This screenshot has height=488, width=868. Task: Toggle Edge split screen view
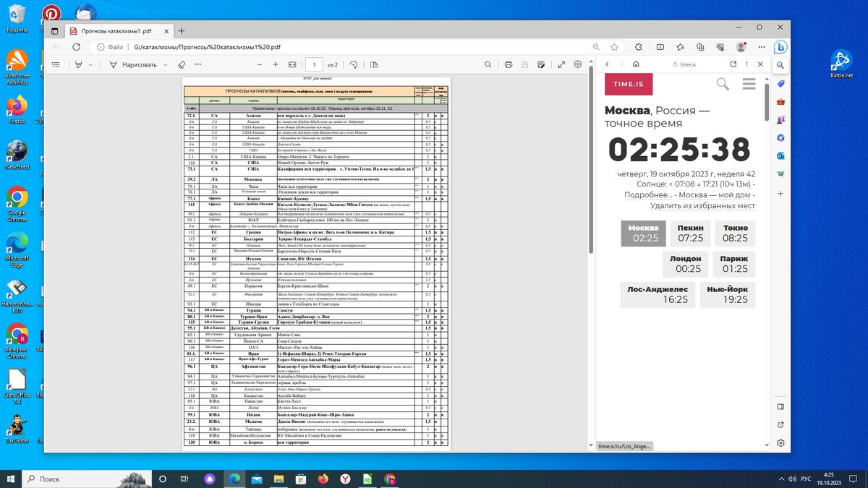point(661,46)
